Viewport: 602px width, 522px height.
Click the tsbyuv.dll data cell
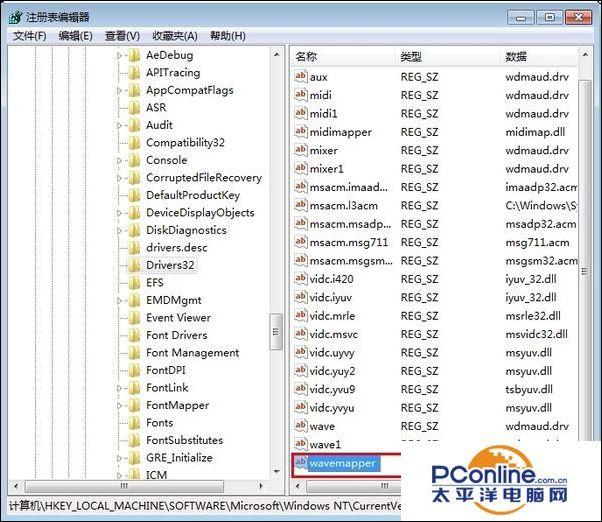point(529,389)
